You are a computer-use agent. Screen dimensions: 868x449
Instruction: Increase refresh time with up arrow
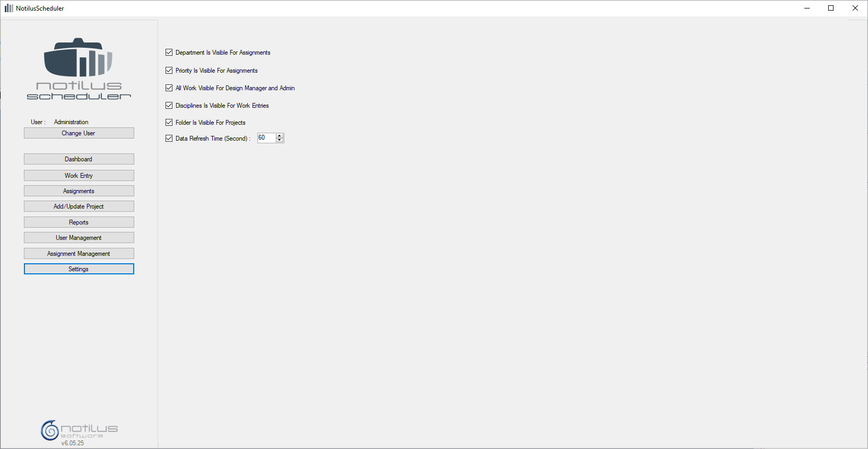point(280,136)
